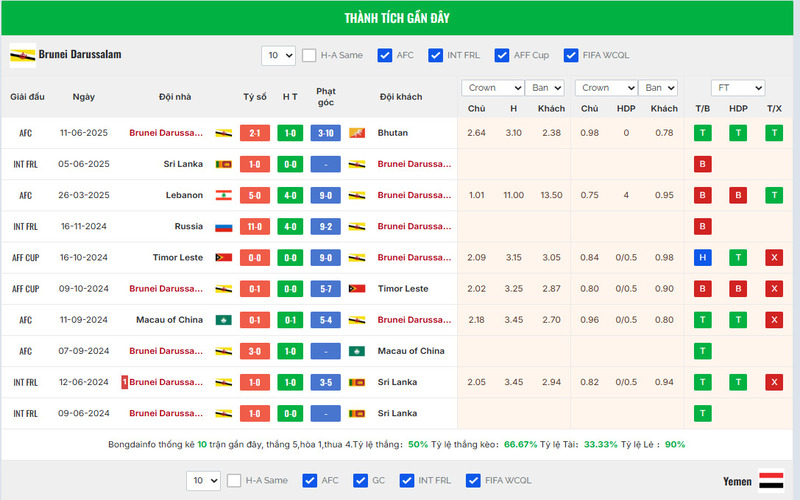800x500 pixels.
Task: Click the 11-0 score for Russia match
Action: pyautogui.click(x=255, y=227)
